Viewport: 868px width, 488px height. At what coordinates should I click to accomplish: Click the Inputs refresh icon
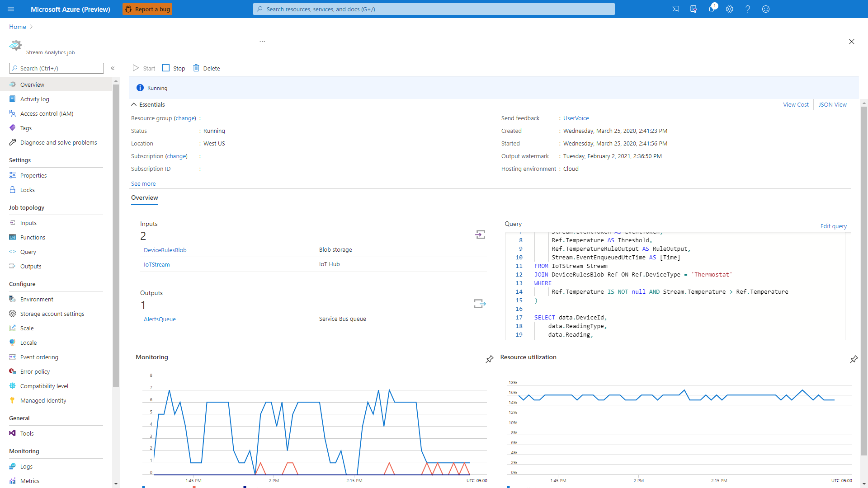481,234
